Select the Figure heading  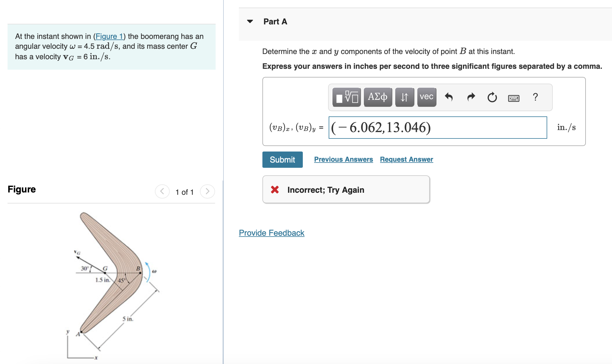22,189
